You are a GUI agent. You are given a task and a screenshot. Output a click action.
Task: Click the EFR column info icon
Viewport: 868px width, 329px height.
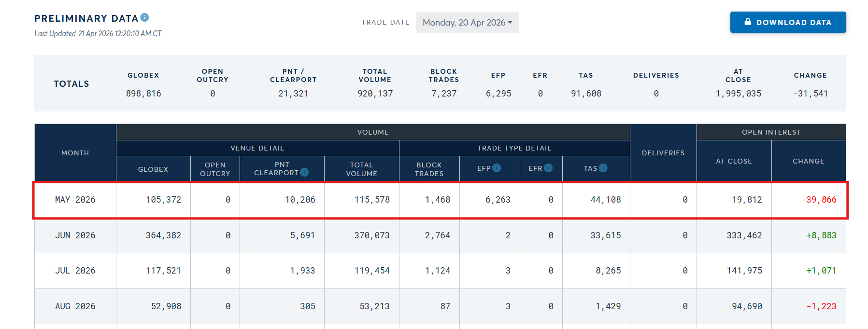[548, 168]
